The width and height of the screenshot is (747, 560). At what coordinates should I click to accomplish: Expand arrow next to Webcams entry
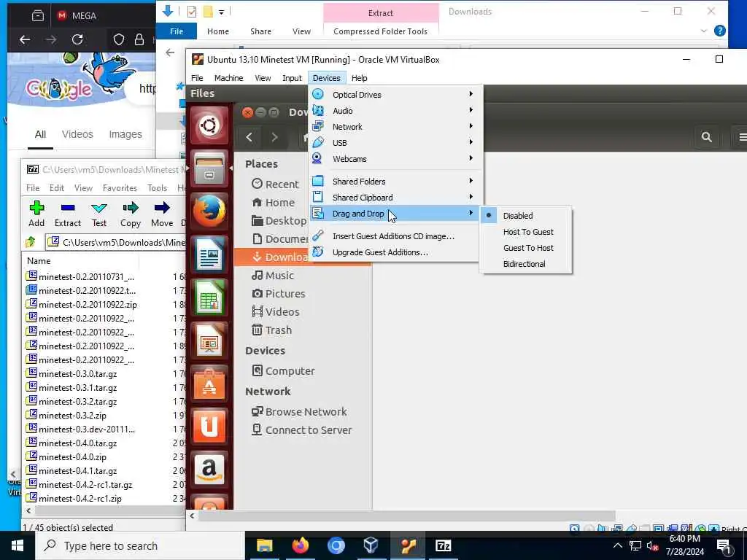[471, 158]
